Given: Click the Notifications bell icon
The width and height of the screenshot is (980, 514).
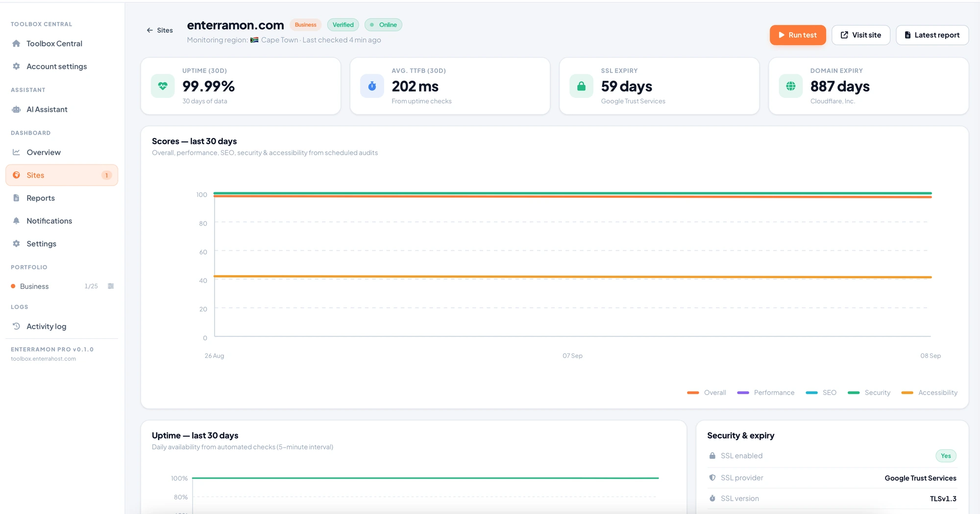Looking at the screenshot, I should click(16, 221).
